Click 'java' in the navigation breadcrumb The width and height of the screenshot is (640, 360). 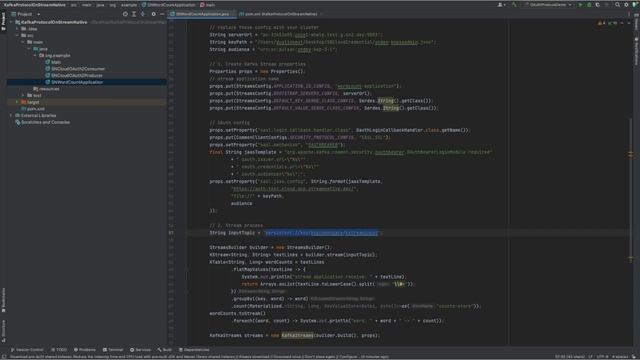(x=100, y=5)
